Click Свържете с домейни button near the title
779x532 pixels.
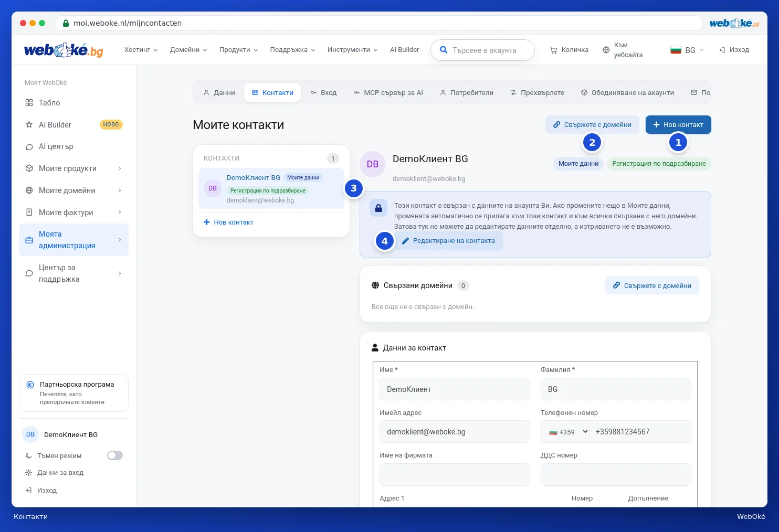(x=592, y=125)
